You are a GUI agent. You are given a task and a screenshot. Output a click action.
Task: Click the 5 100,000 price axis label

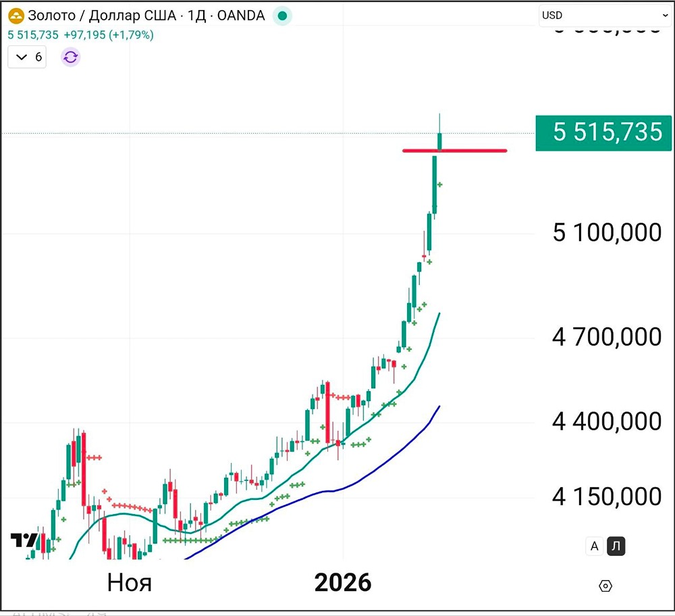pyautogui.click(x=607, y=233)
